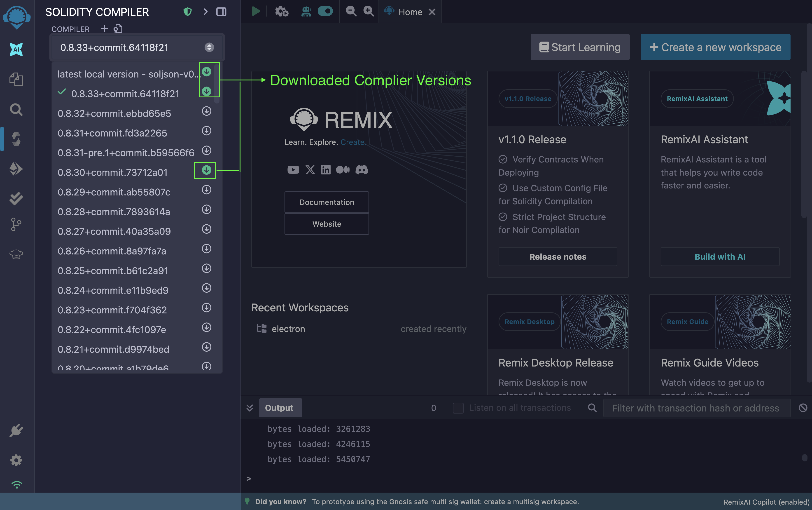
Task: Open the Deploy & Run Transactions sidebar icon
Action: click(16, 169)
